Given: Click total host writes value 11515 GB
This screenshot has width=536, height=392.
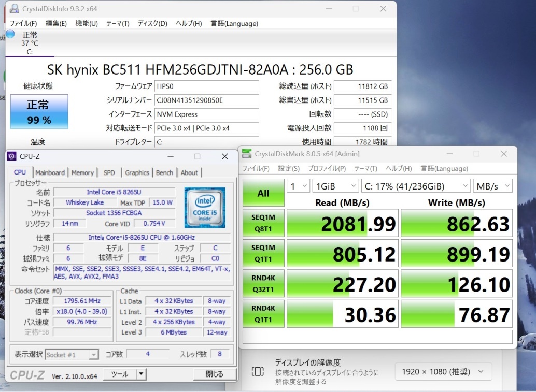Looking at the screenshot, I should 362,100.
